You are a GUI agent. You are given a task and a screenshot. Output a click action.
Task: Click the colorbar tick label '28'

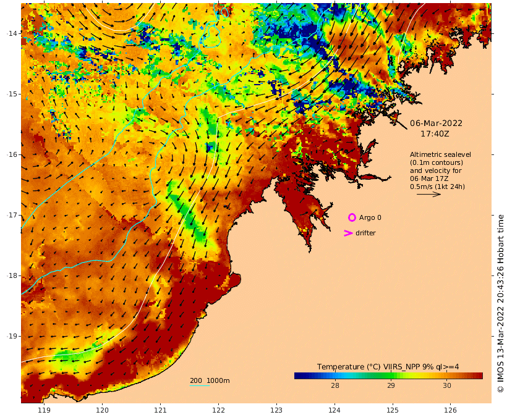point(335,385)
